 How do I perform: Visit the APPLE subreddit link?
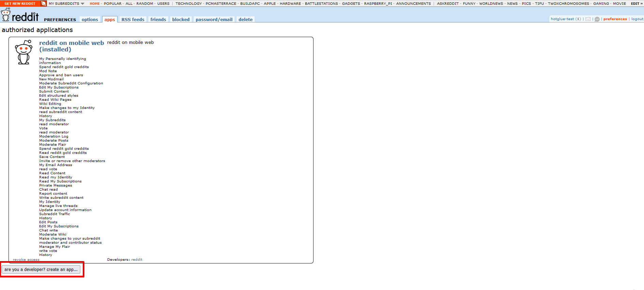coord(270,3)
